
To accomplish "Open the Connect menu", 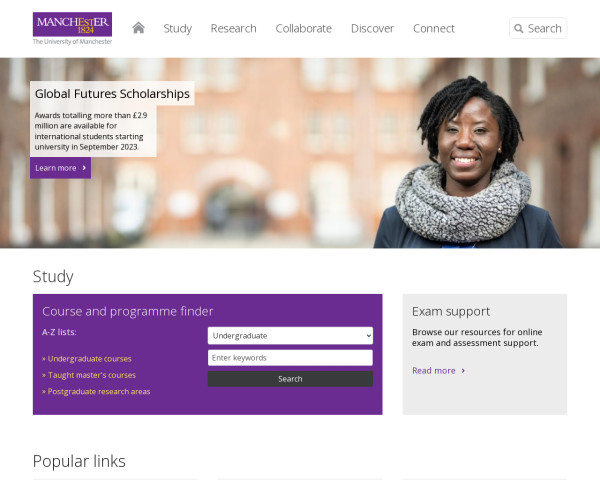I will click(434, 28).
